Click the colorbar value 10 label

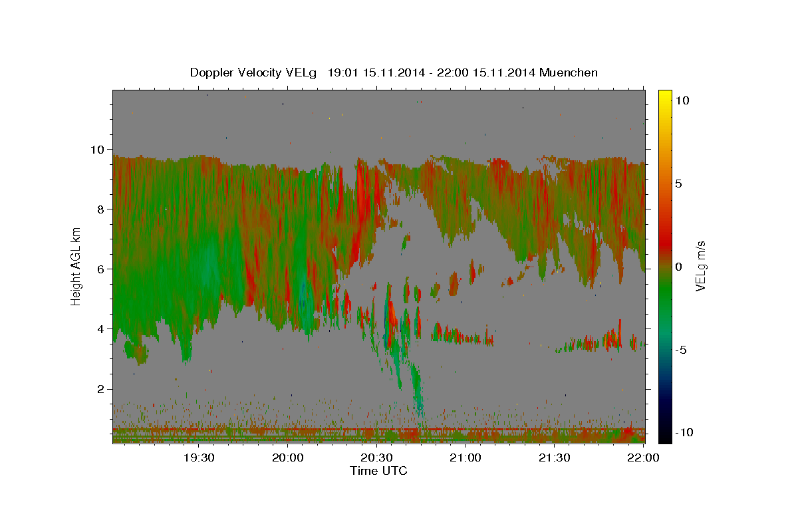(683, 100)
